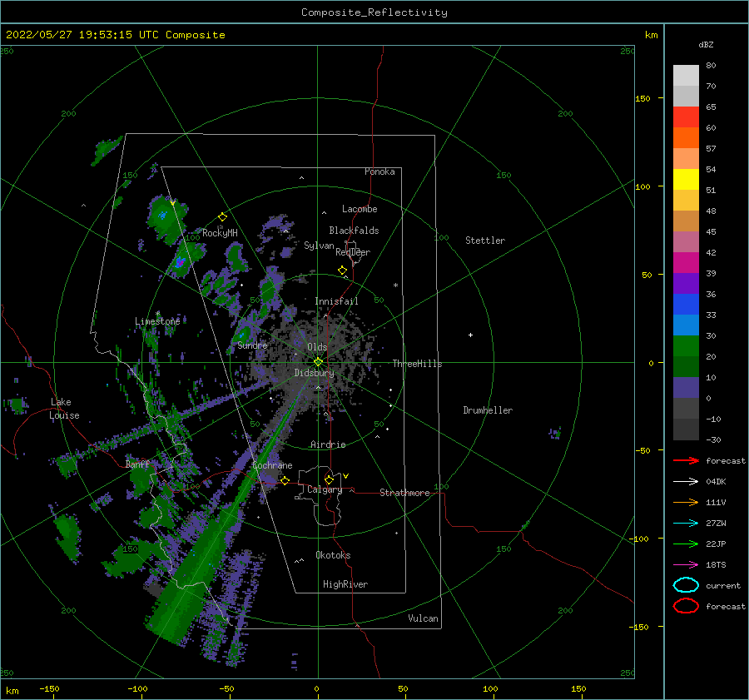Select the cyan current oval icon
The height and width of the screenshot is (700, 749).
pos(686,585)
